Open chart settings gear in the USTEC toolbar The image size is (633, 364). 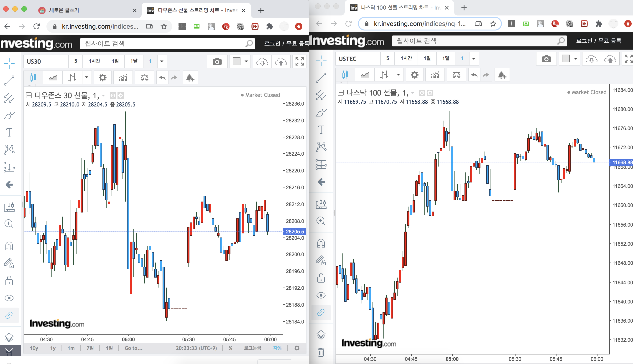[415, 75]
